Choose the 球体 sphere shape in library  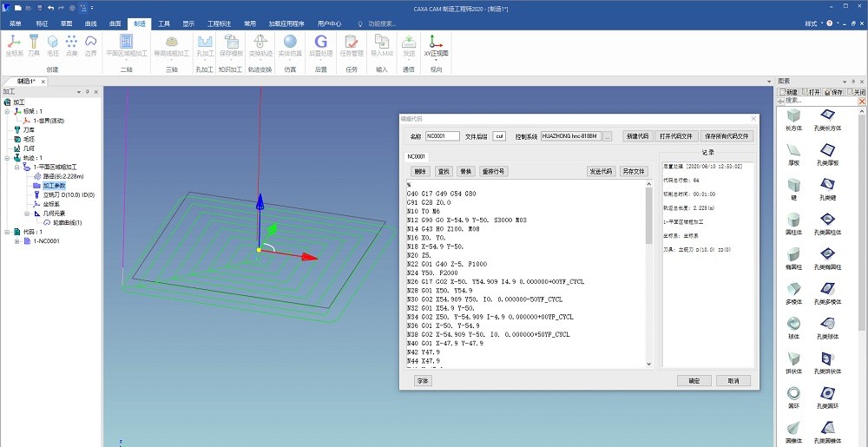coord(793,325)
